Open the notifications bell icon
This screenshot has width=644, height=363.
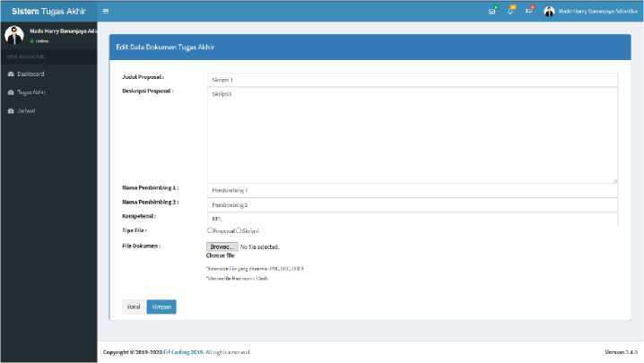click(510, 11)
